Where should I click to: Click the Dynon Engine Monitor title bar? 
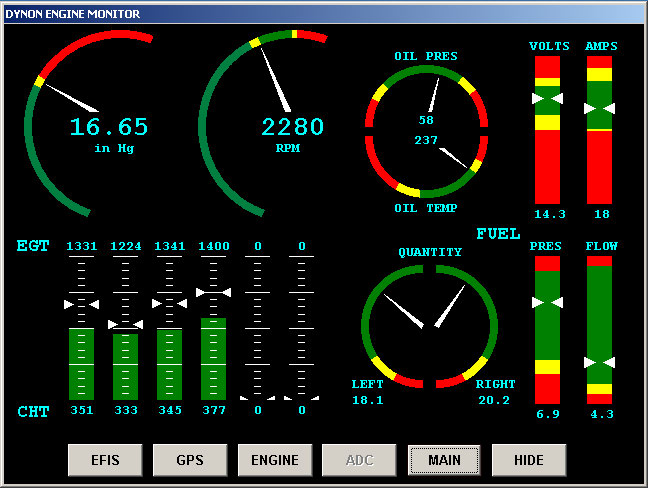tap(324, 14)
